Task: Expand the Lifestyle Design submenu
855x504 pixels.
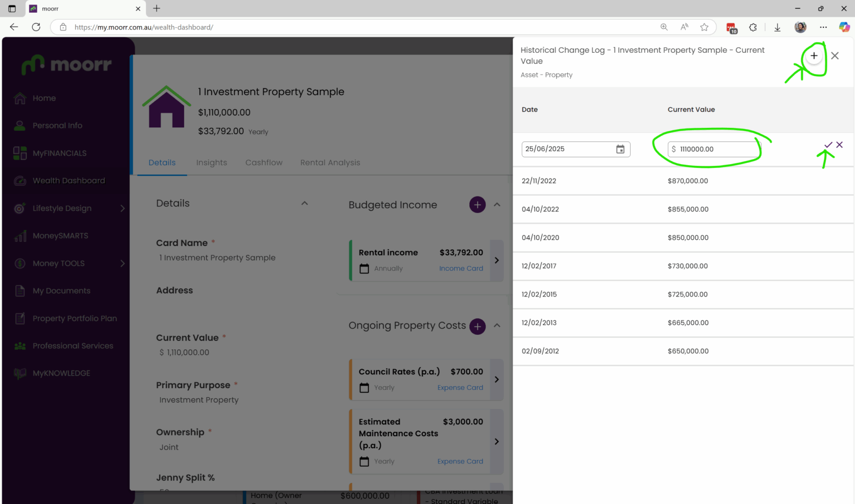Action: [122, 208]
